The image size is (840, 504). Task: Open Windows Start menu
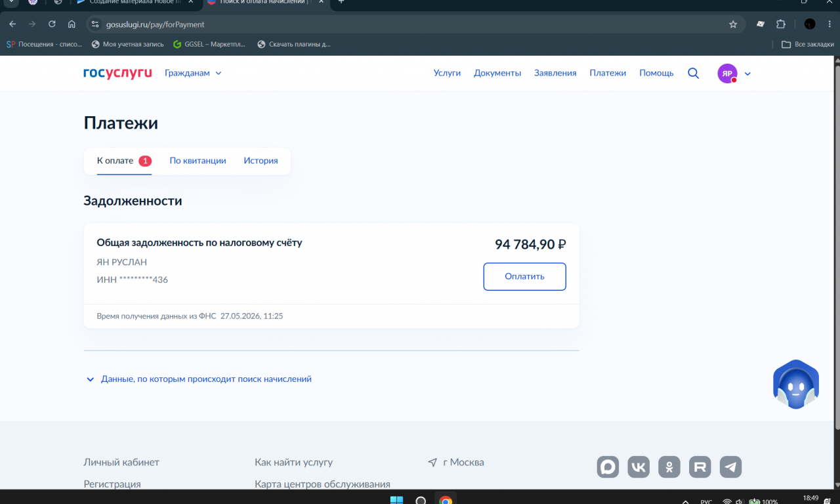point(396,500)
